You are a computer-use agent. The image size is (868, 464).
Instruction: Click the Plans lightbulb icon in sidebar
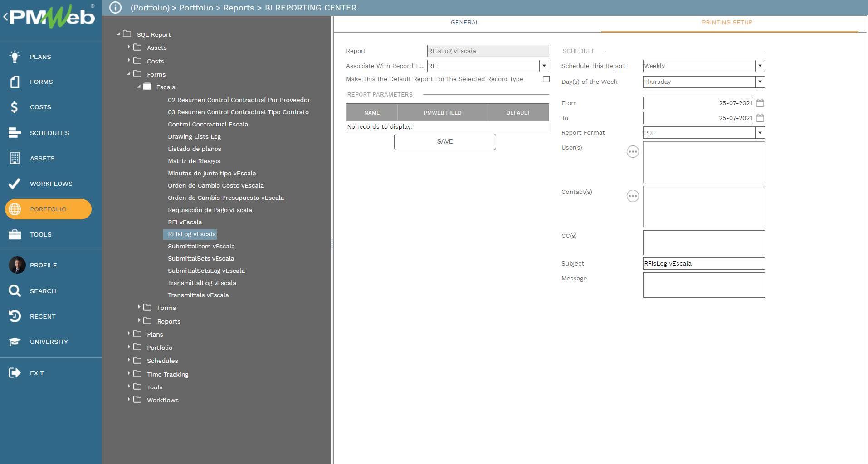[x=15, y=56]
